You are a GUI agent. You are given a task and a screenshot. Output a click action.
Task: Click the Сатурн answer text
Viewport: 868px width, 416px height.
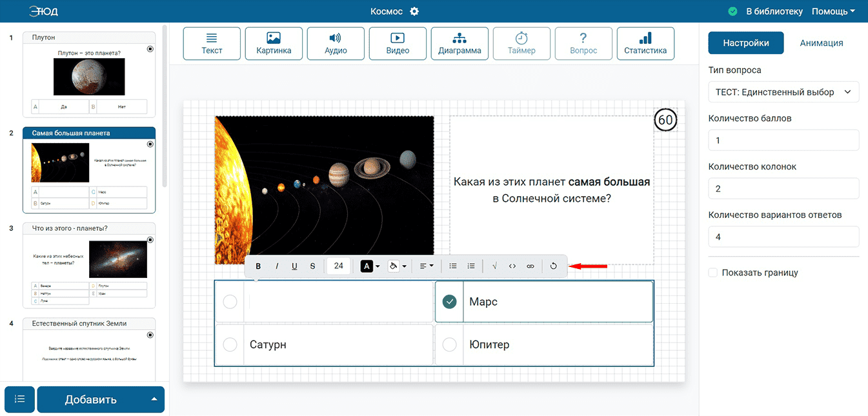coord(268,344)
